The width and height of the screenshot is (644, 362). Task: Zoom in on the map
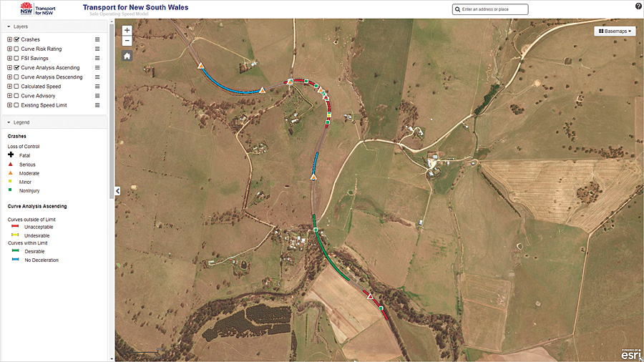[x=127, y=30]
